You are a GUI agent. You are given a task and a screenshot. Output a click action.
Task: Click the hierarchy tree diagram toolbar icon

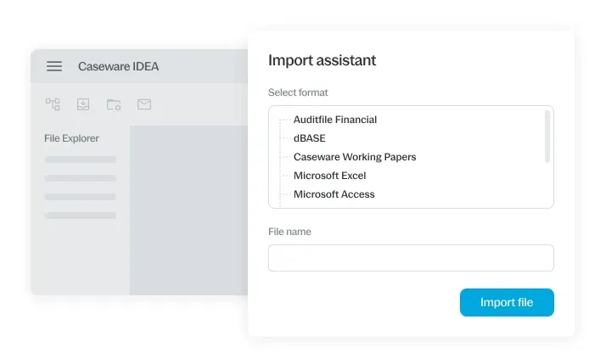[x=53, y=104]
